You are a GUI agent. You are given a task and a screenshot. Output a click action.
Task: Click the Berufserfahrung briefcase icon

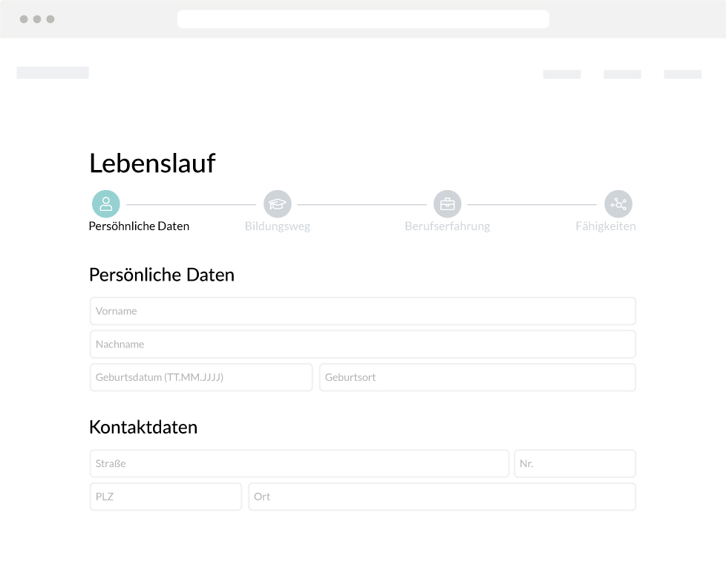tap(448, 204)
